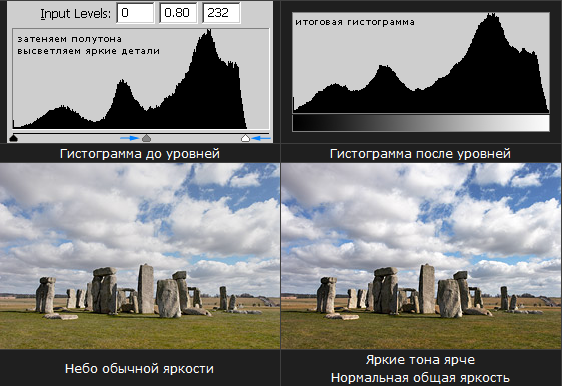Click the left Stonehenge photo before adjustment
The width and height of the screenshot is (562, 386).
140,256
